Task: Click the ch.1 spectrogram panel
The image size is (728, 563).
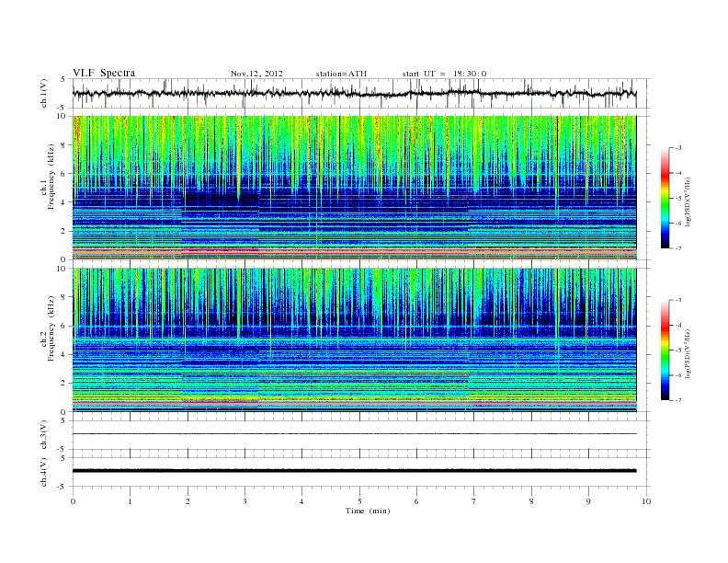Action: (354, 188)
